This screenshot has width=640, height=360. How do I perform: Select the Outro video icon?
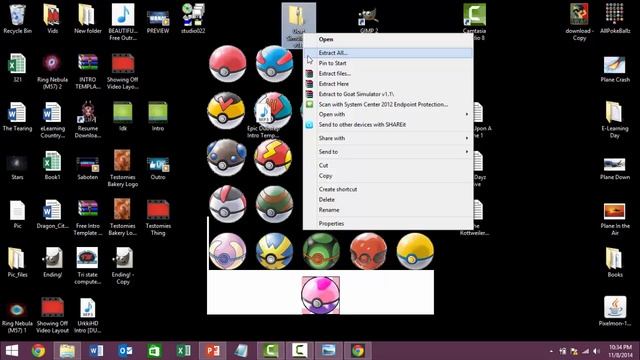click(158, 167)
